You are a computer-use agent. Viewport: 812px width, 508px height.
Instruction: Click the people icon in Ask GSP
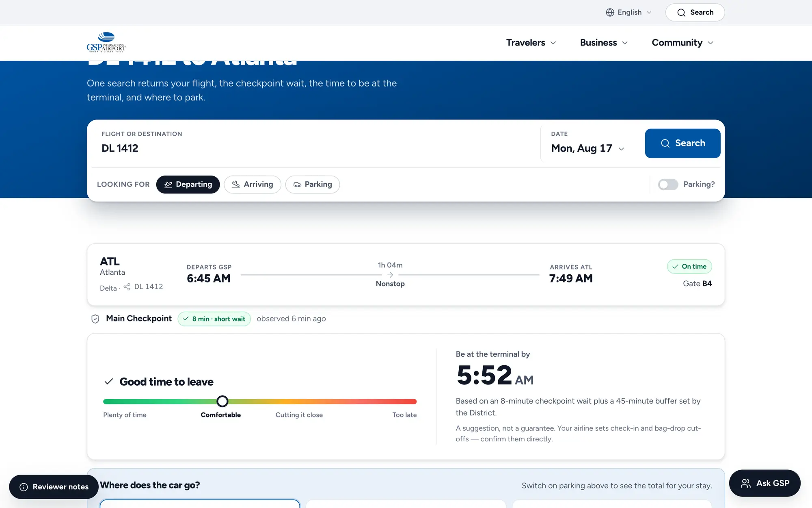click(x=745, y=483)
